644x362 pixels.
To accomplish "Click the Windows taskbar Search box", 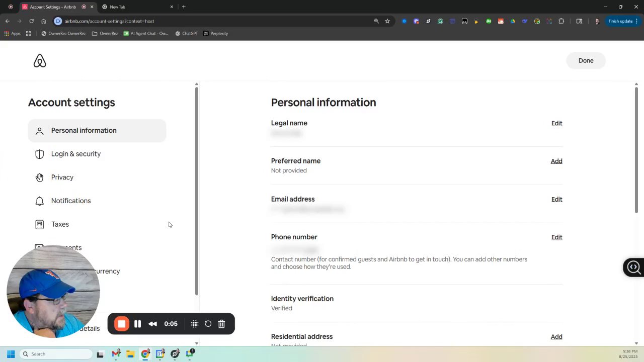I will 56,354.
